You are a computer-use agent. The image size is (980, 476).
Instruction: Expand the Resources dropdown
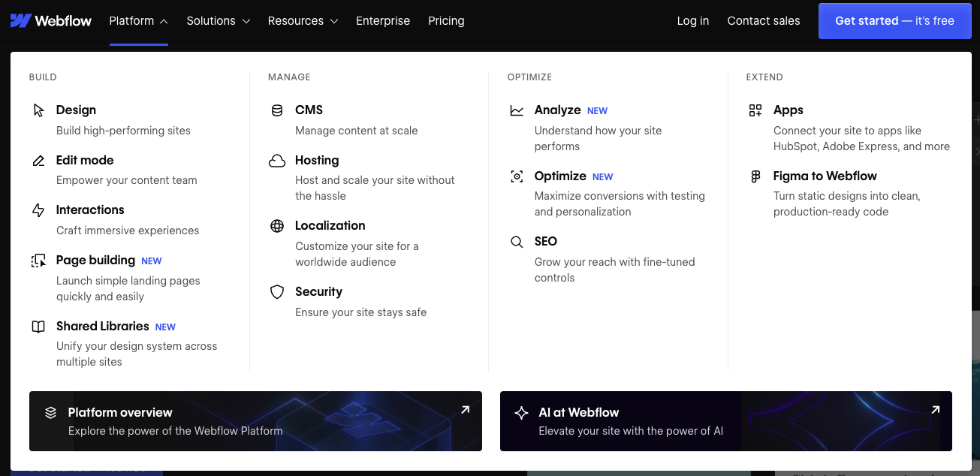coord(303,21)
